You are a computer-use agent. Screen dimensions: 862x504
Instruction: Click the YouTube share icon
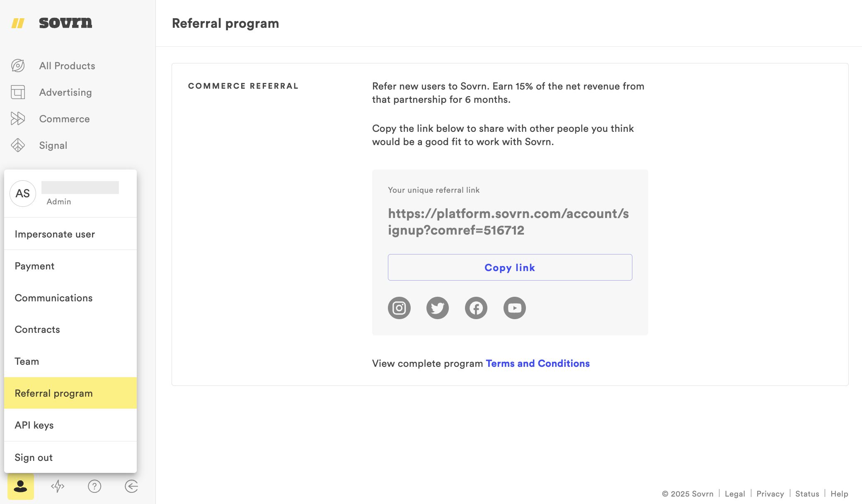[x=515, y=308]
